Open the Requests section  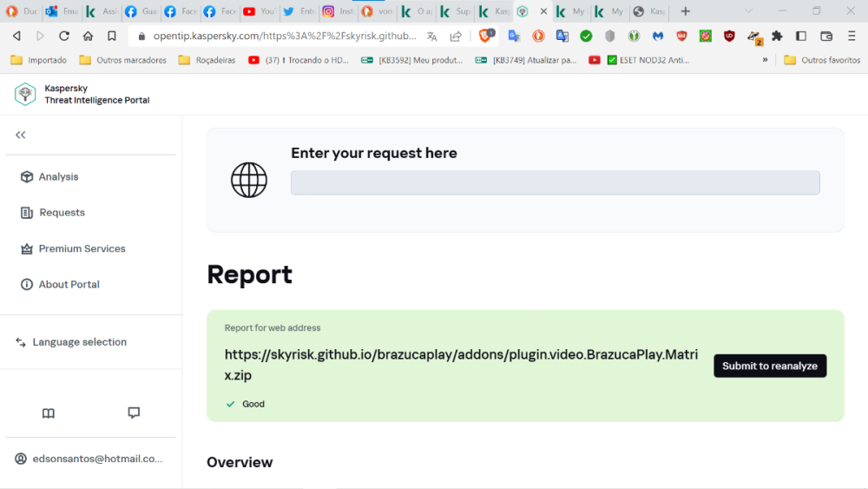53,213
